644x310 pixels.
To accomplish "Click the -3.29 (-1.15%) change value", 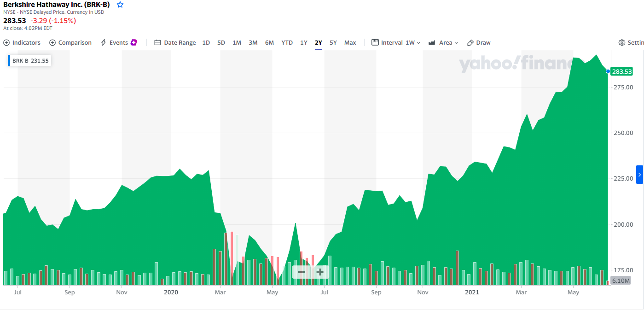I will [53, 21].
